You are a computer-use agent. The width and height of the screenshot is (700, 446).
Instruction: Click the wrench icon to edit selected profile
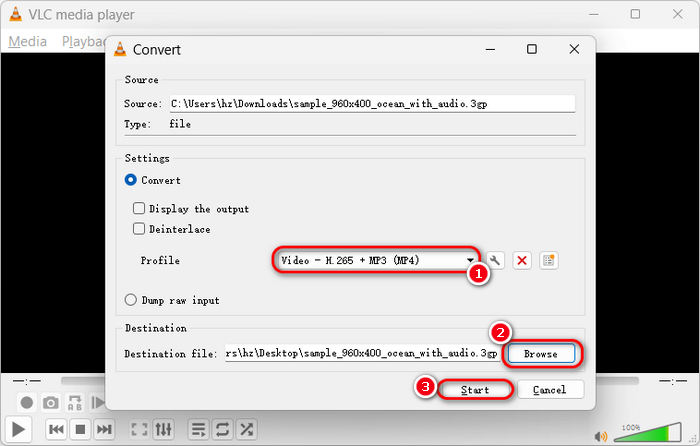pyautogui.click(x=496, y=260)
